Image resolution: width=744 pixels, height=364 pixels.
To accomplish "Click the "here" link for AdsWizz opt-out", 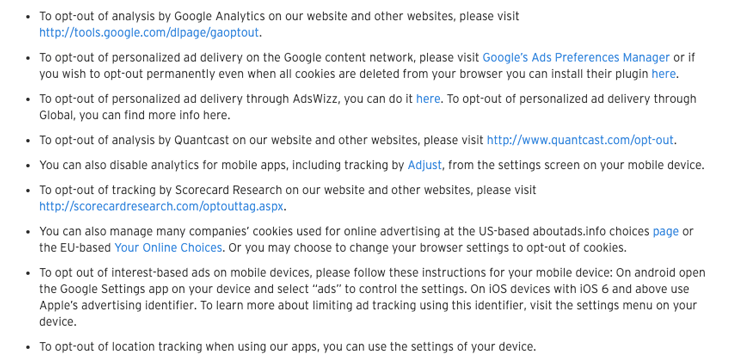I will click(428, 99).
